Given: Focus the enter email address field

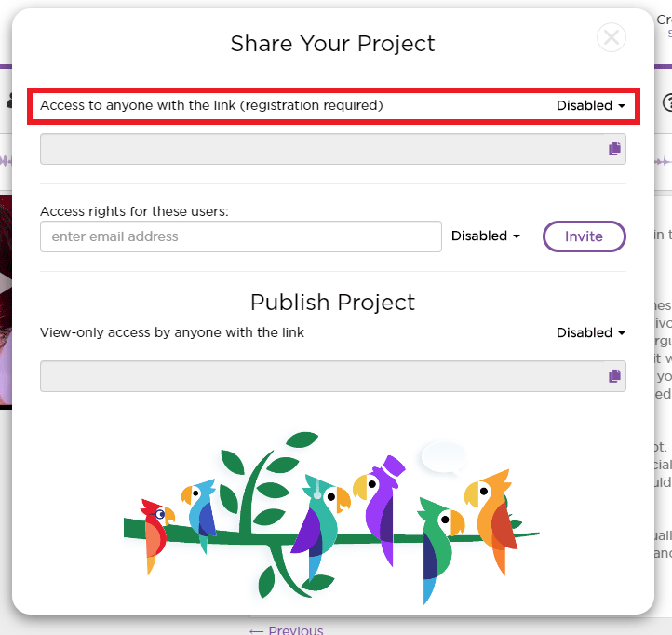Looking at the screenshot, I should 240,236.
